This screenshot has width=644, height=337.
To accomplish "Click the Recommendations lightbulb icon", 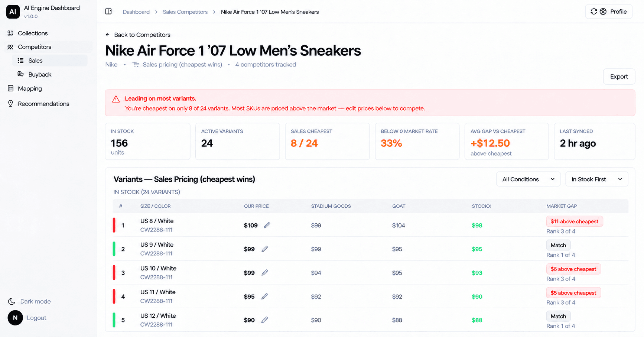I will [x=10, y=103].
